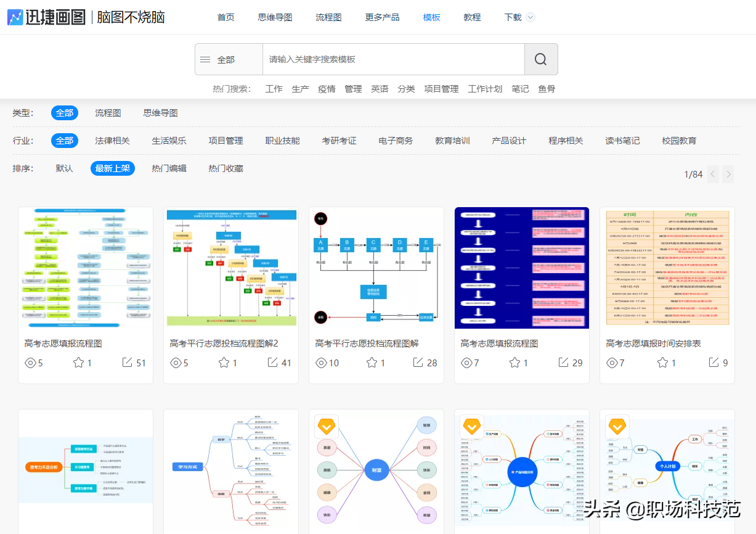Viewport: 756px width, 534px height.
Task: Click edit icon on 高考志愿填报时间安排表 card
Action: [x=713, y=363]
